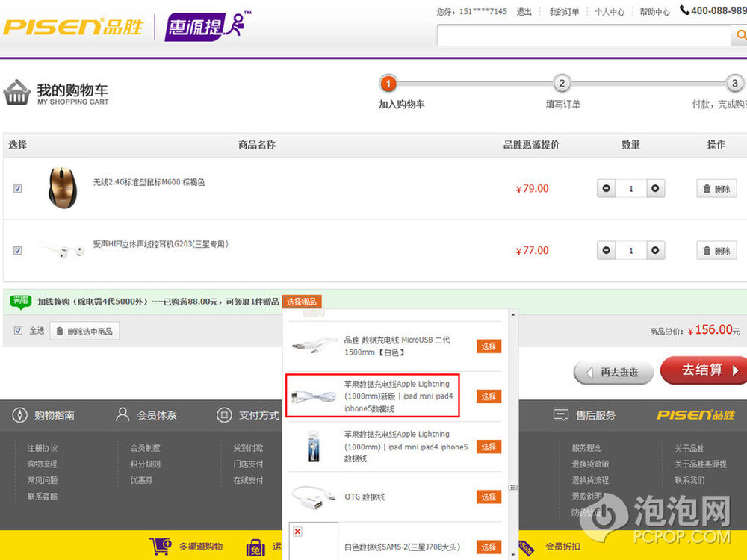Image resolution: width=747 pixels, height=560 pixels.
Task: Select the MicroUSB 二代 1500mm gift
Action: [x=489, y=346]
